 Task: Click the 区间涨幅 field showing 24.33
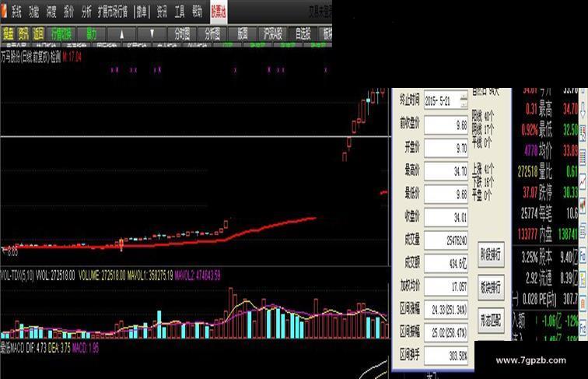[446, 310]
